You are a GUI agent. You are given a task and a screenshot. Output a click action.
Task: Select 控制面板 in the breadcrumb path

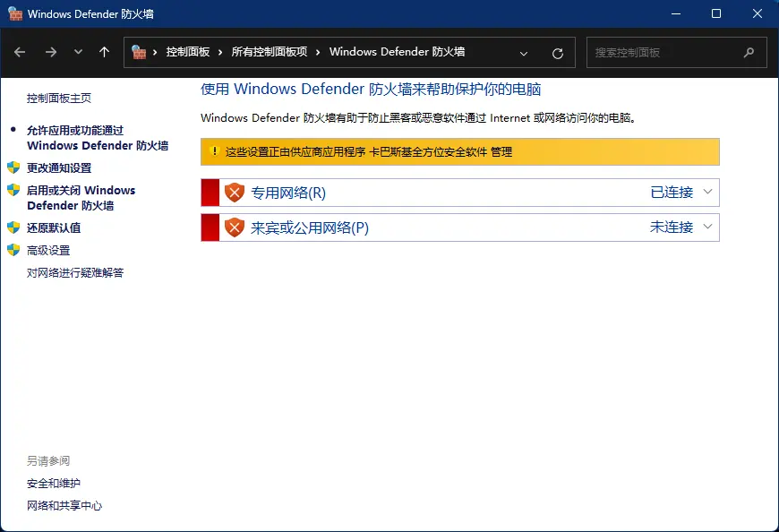coord(187,52)
